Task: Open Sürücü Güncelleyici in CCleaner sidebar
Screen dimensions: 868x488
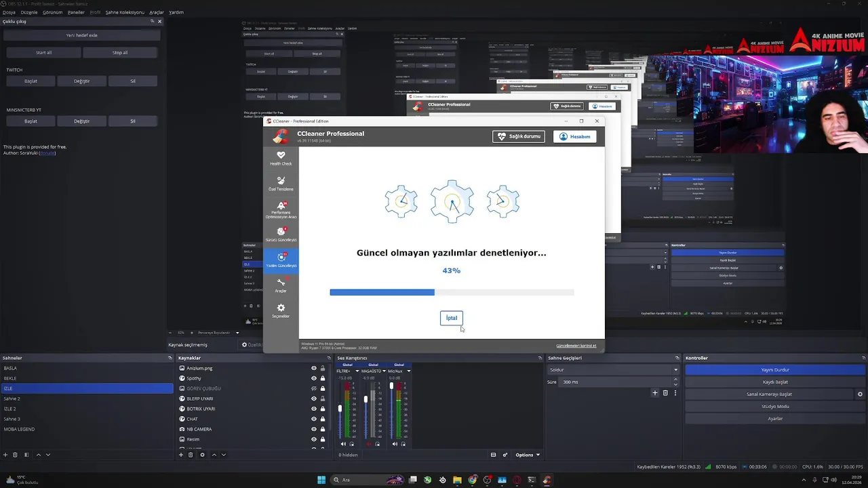Action: 281,235
